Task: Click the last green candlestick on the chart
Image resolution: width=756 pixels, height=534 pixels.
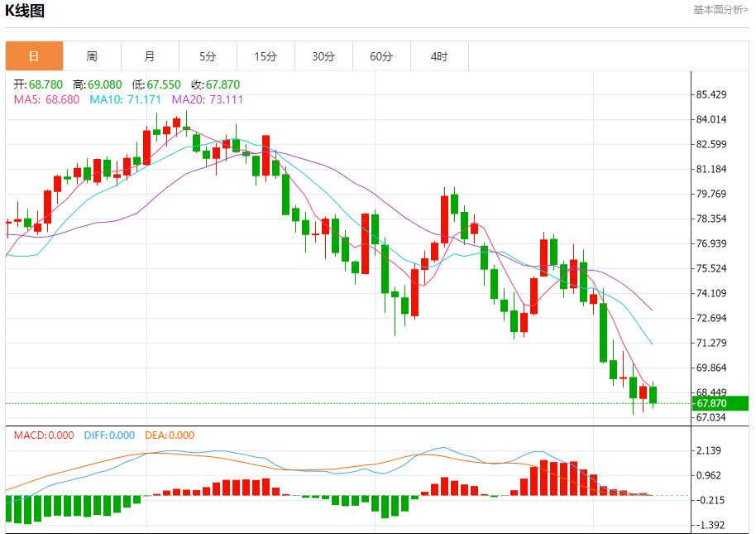Action: coord(653,395)
